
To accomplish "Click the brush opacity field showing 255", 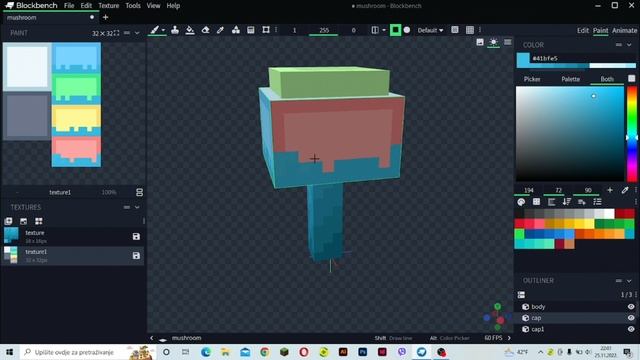I will pyautogui.click(x=324, y=30).
